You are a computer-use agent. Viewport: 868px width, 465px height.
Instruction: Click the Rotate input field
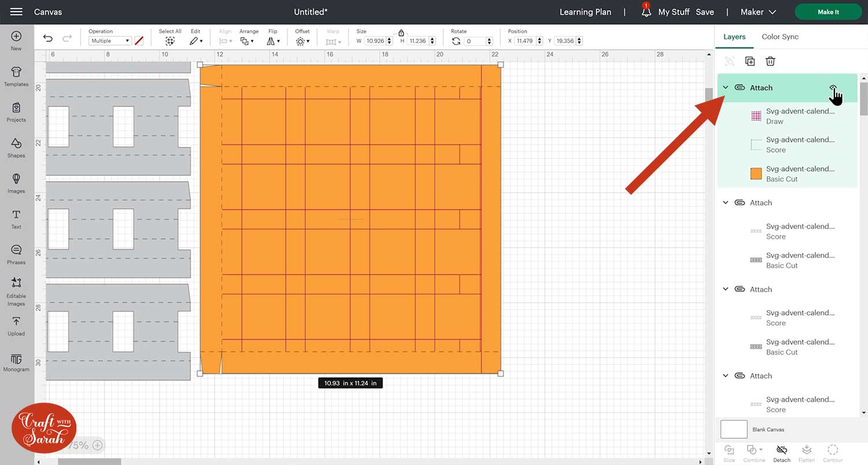pyautogui.click(x=475, y=41)
